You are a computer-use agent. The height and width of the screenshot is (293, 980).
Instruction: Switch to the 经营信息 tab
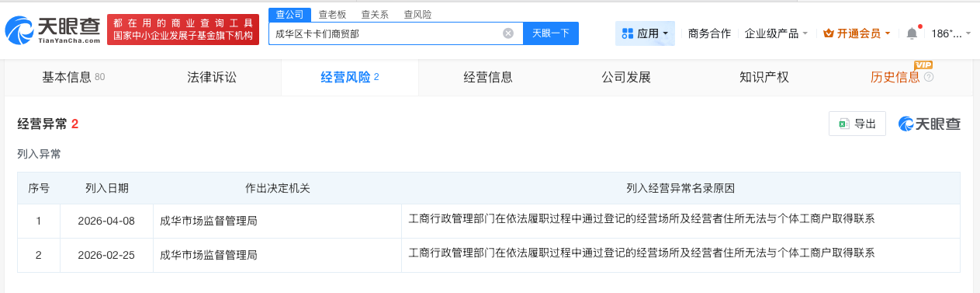pyautogui.click(x=488, y=77)
